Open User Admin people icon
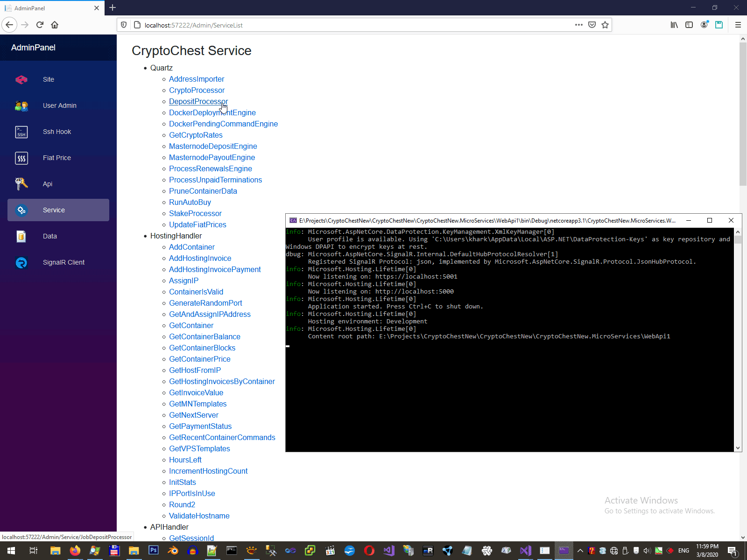747x560 pixels. coord(21,106)
